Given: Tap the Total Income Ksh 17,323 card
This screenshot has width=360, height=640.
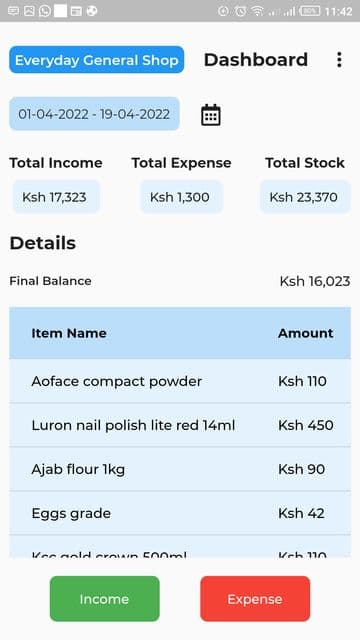Looking at the screenshot, I should (x=56, y=197).
